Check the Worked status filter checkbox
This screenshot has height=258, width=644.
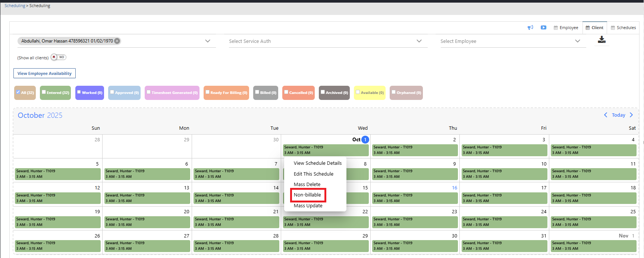pyautogui.click(x=79, y=92)
